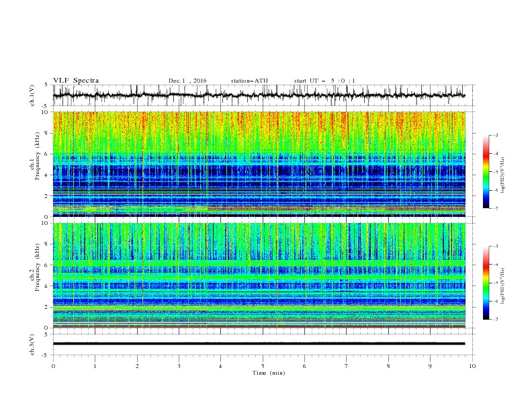Click the ch.1 voltage waveform trace
This screenshot has height=411, width=532.
point(259,95)
